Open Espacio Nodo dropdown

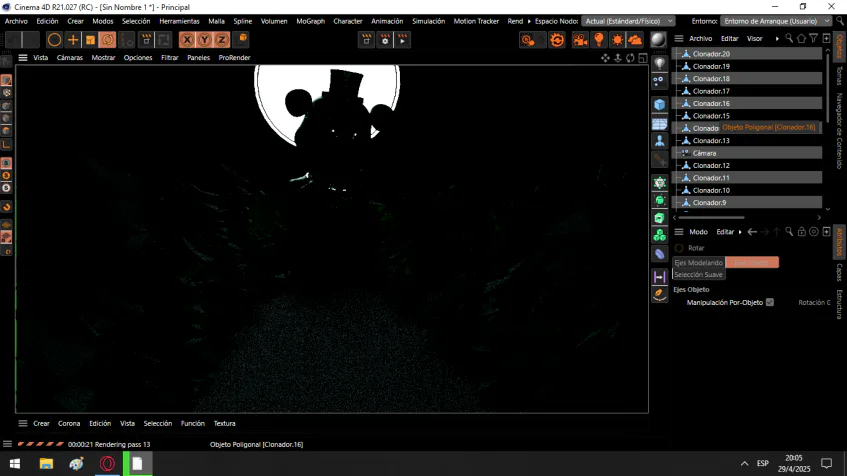coord(629,21)
